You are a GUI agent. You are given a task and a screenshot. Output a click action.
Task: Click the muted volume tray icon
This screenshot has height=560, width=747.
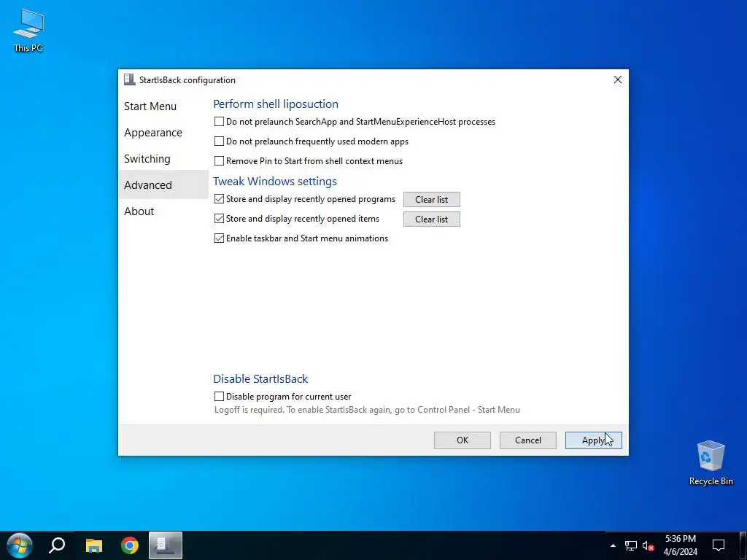(x=648, y=545)
